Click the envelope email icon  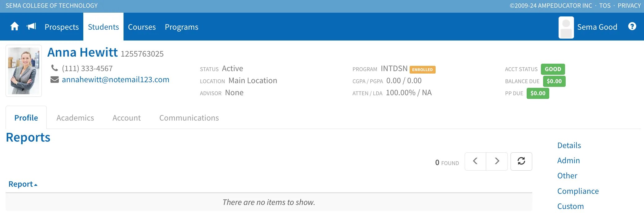54,80
